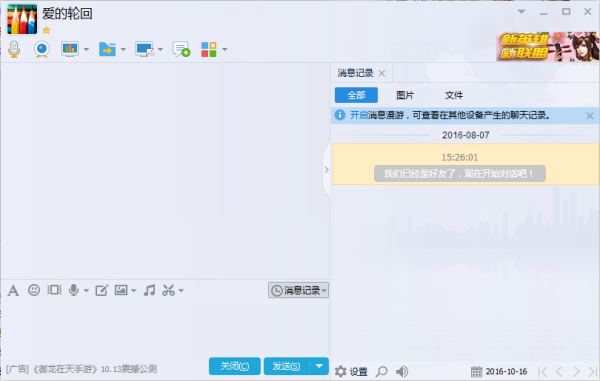Switch to the 文件 filter
600x381 pixels.
click(x=454, y=95)
